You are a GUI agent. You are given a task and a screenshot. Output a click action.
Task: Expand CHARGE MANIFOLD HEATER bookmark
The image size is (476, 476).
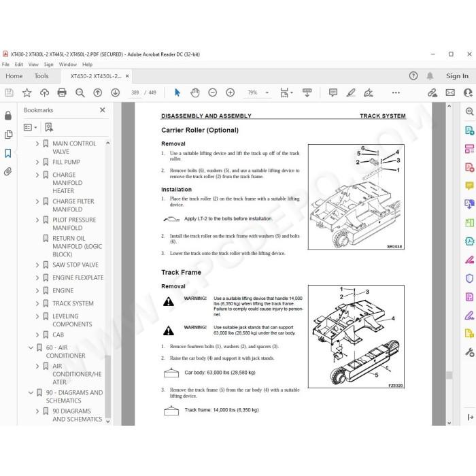click(x=37, y=175)
